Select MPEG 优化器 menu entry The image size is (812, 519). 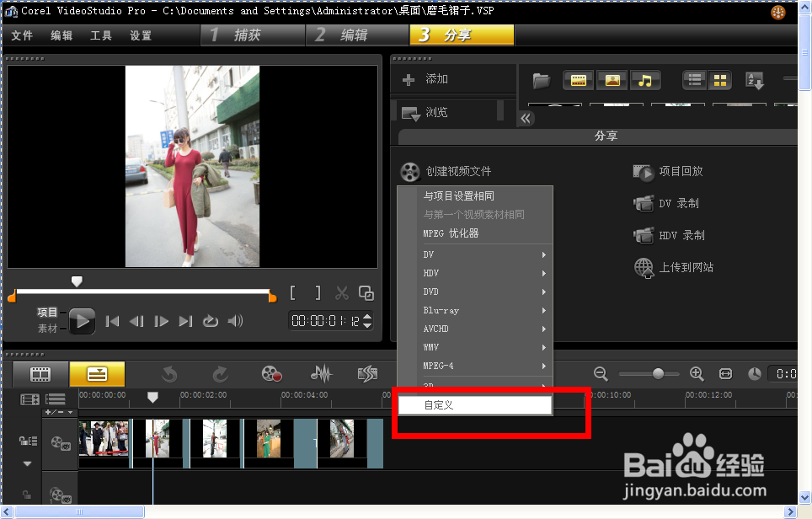(475, 233)
